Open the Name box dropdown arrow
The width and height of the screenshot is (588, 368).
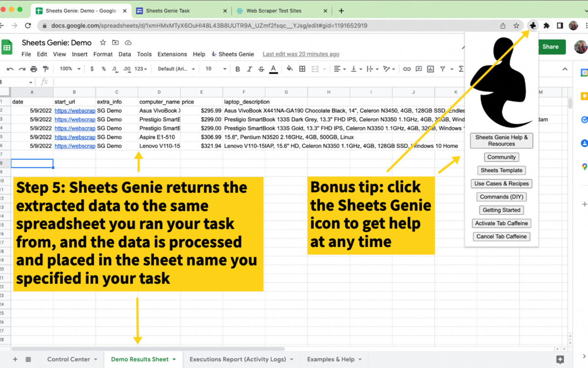click(31, 82)
